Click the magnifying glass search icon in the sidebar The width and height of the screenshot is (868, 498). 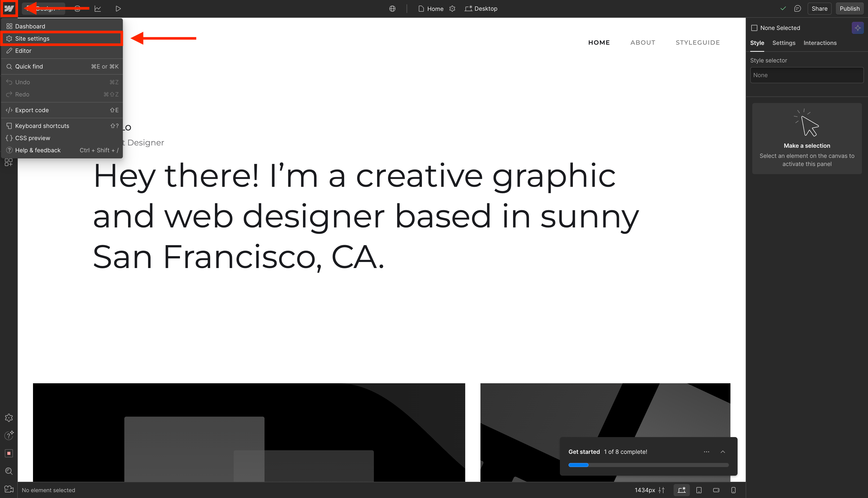[x=9, y=471]
